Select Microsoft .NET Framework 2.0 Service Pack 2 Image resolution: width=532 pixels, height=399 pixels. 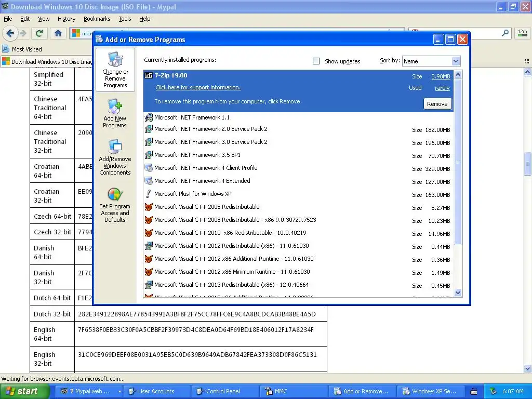(x=299, y=129)
